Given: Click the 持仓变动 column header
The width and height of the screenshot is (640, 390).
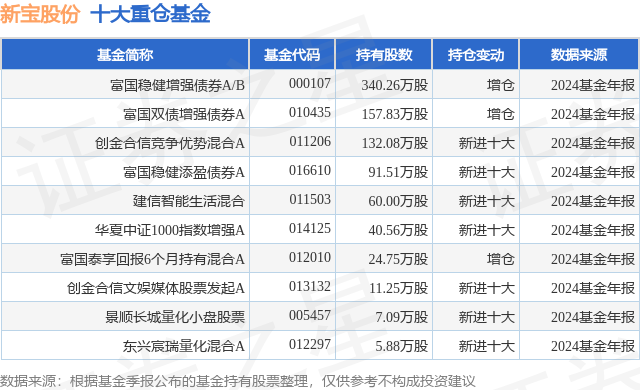Looking at the screenshot, I should coord(476,55).
